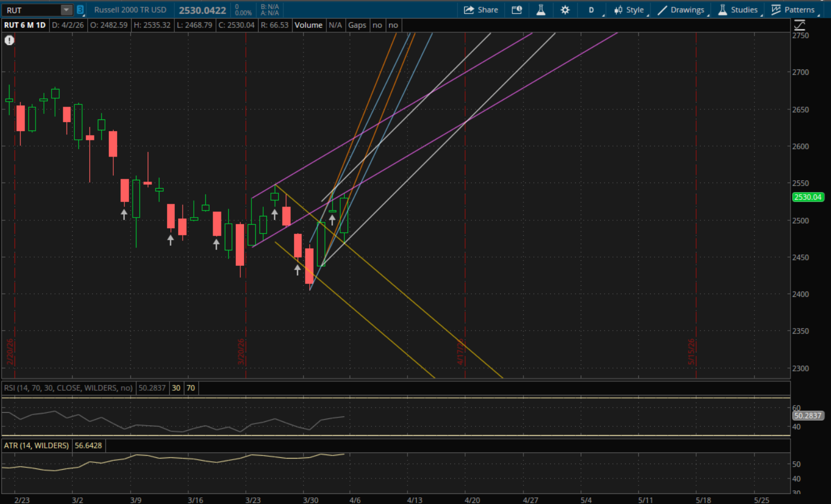Click the RSI study label

(68, 388)
